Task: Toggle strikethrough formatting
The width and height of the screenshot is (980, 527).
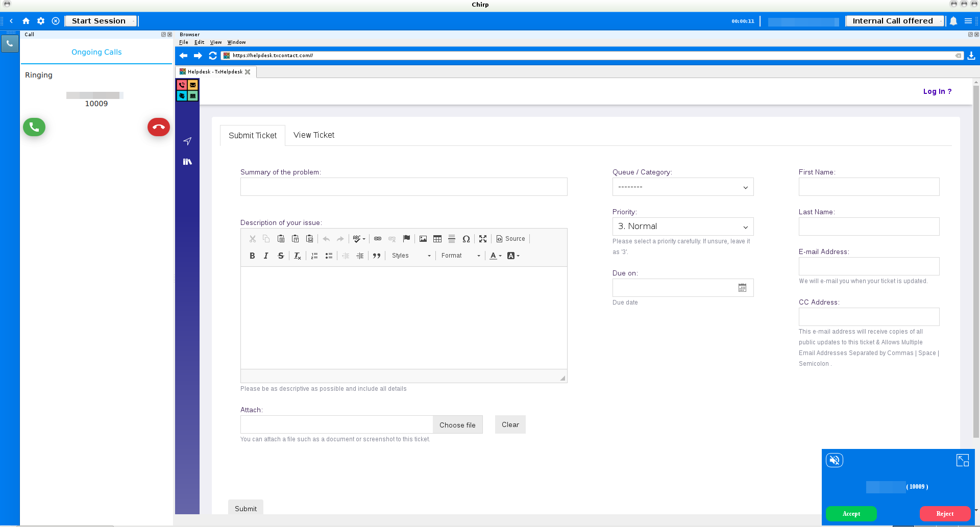Action: [281, 256]
